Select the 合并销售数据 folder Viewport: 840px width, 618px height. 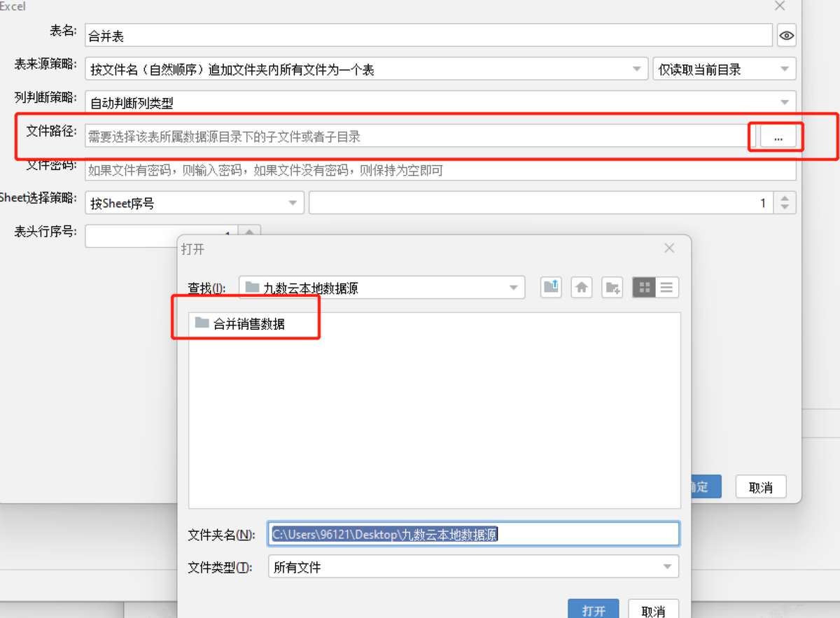click(x=240, y=323)
